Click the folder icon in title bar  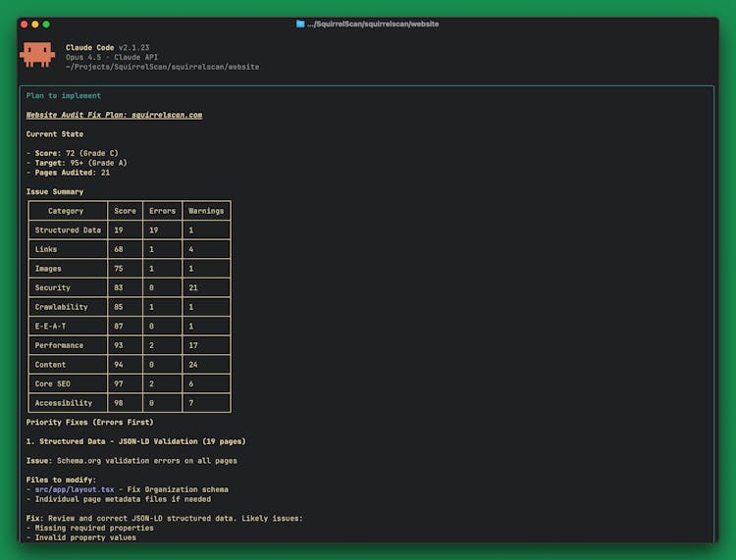300,24
